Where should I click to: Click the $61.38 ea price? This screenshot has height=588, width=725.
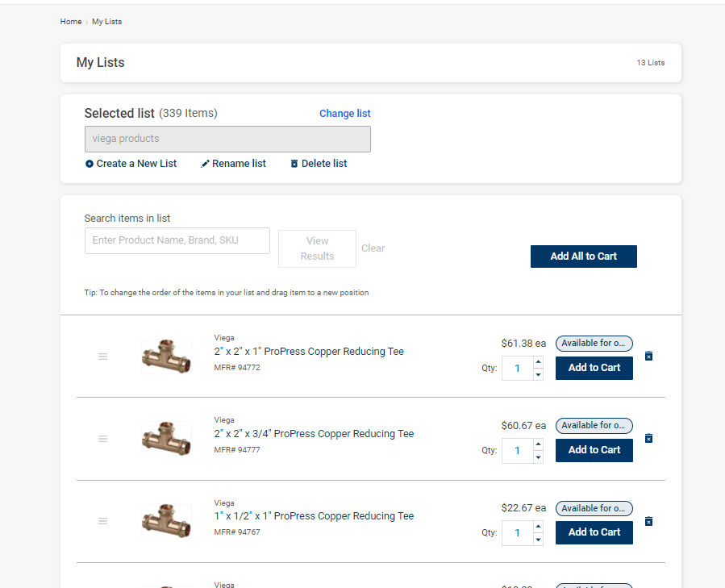(x=523, y=344)
